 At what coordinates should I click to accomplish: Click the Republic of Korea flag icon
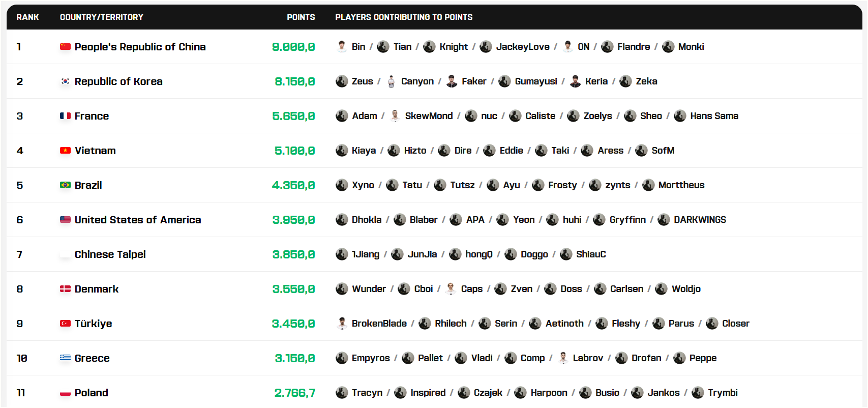pos(65,81)
